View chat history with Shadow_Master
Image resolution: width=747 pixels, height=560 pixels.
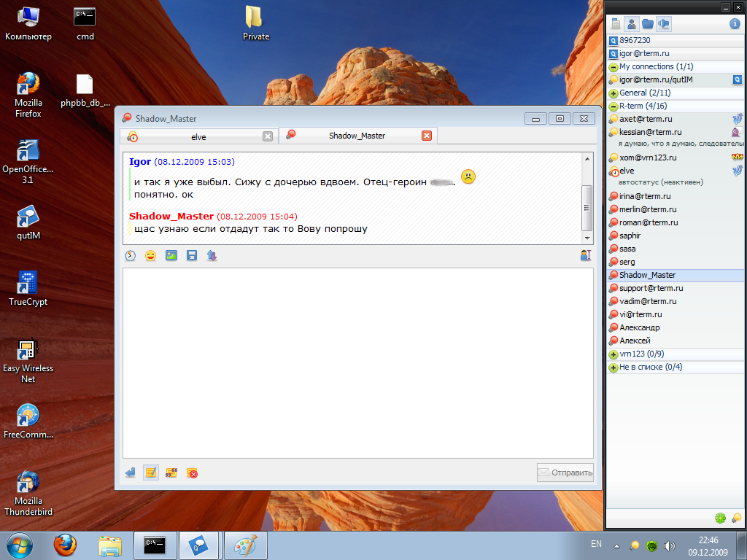coord(131,255)
